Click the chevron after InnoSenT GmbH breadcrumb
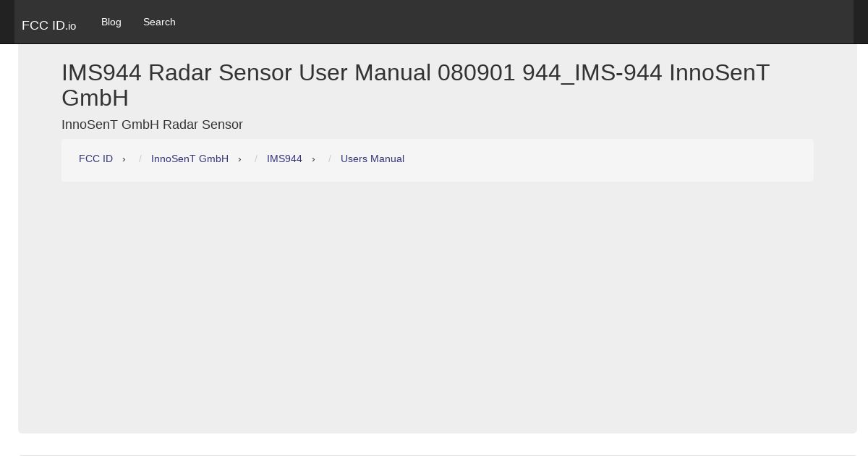This screenshot has width=868, height=456. point(239,159)
